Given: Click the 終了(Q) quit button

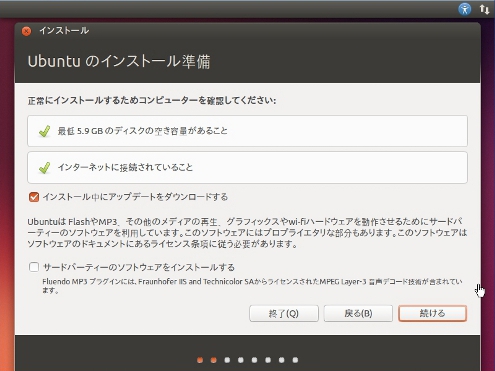Looking at the screenshot, I should click(284, 313).
